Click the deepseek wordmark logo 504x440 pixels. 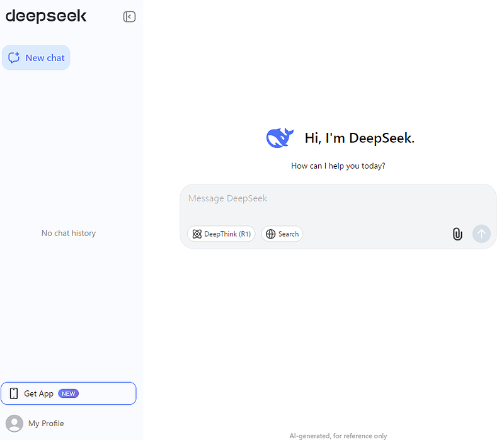pyautogui.click(x=46, y=16)
